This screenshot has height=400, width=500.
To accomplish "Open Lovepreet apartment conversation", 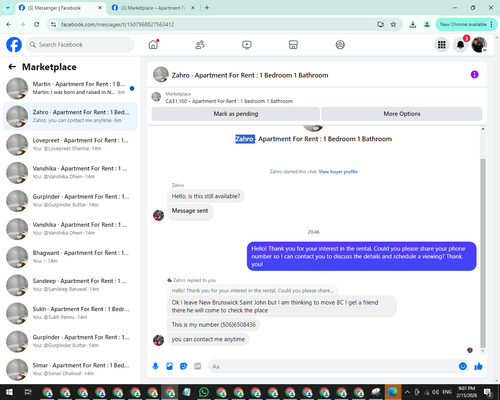I will (x=70, y=144).
